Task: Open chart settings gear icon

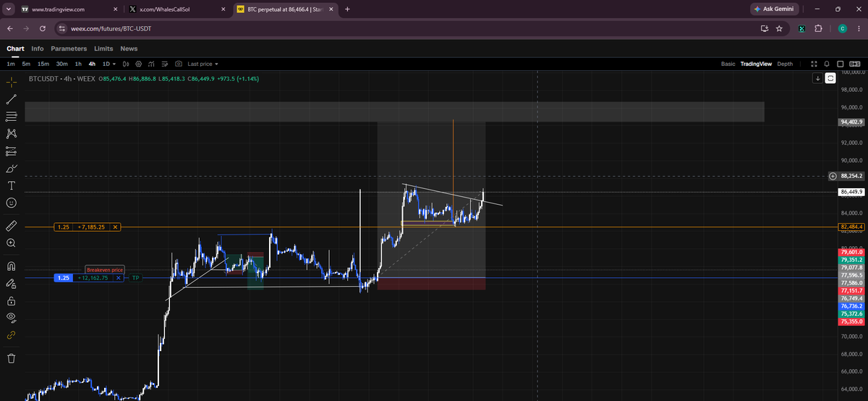Action: click(140, 64)
